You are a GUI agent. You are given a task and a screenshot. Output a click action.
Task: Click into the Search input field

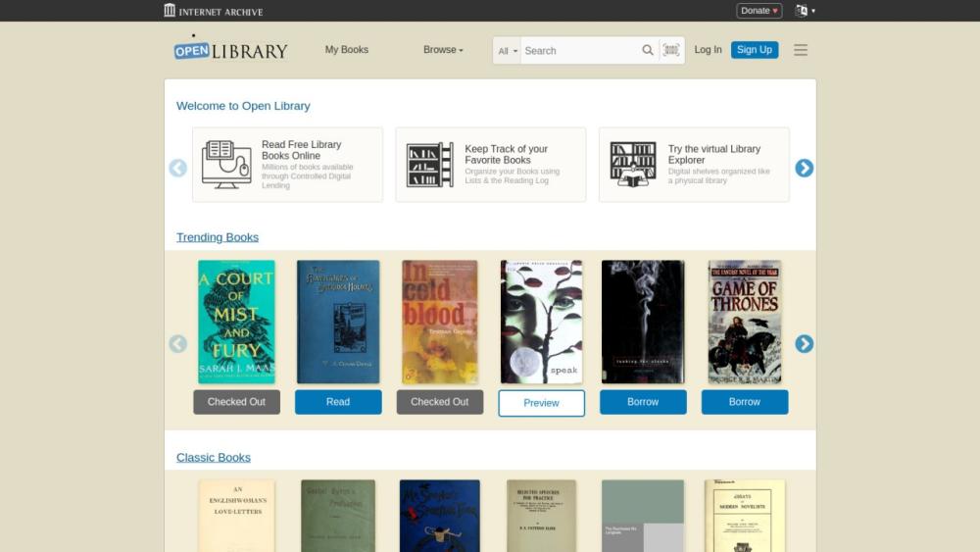pos(580,51)
